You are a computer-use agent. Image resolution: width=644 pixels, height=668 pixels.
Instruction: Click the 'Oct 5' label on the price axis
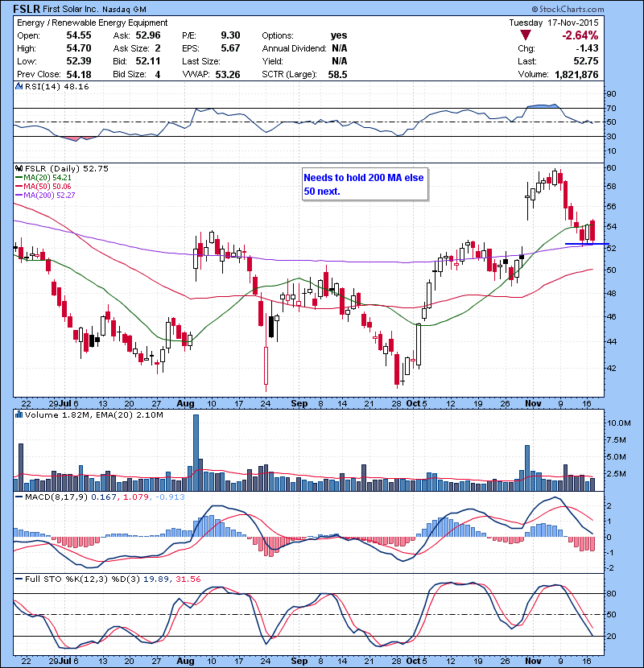tap(416, 403)
